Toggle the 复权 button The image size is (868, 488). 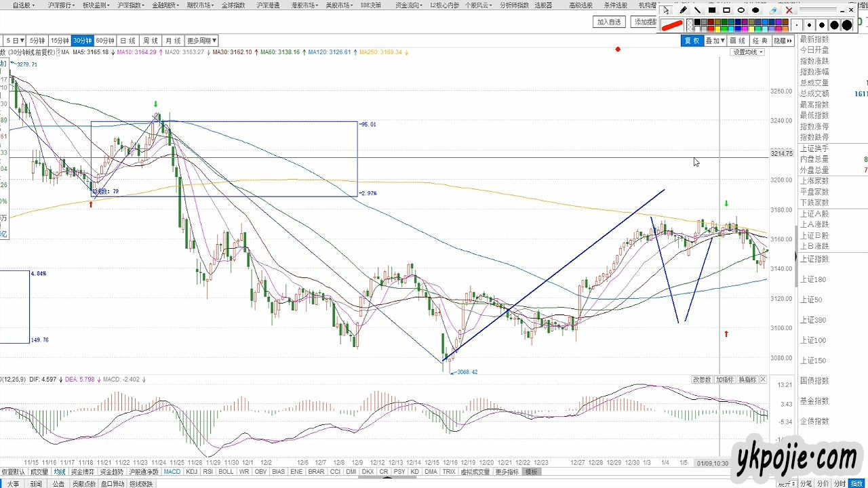pos(691,41)
